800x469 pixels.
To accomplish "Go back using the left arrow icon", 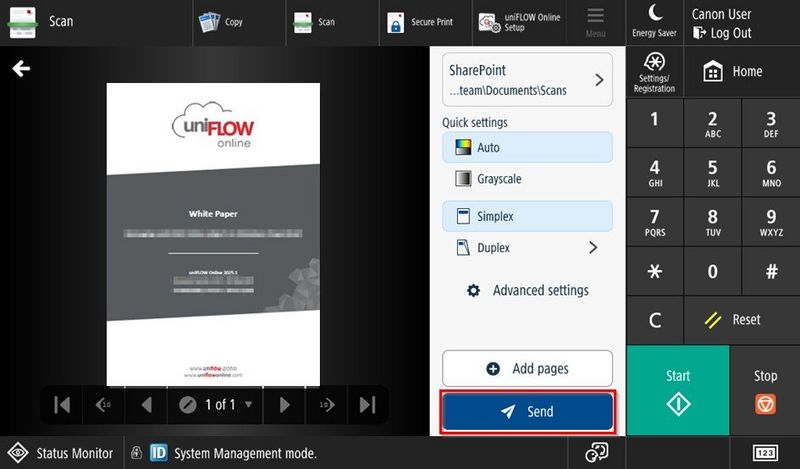I will (21, 69).
